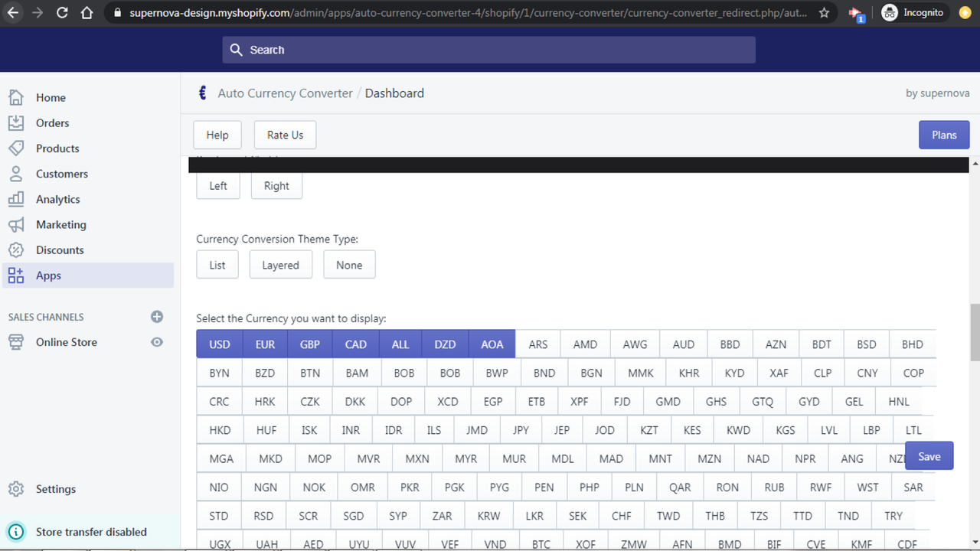
Task: Click the Home icon in sidebar
Action: click(x=16, y=97)
